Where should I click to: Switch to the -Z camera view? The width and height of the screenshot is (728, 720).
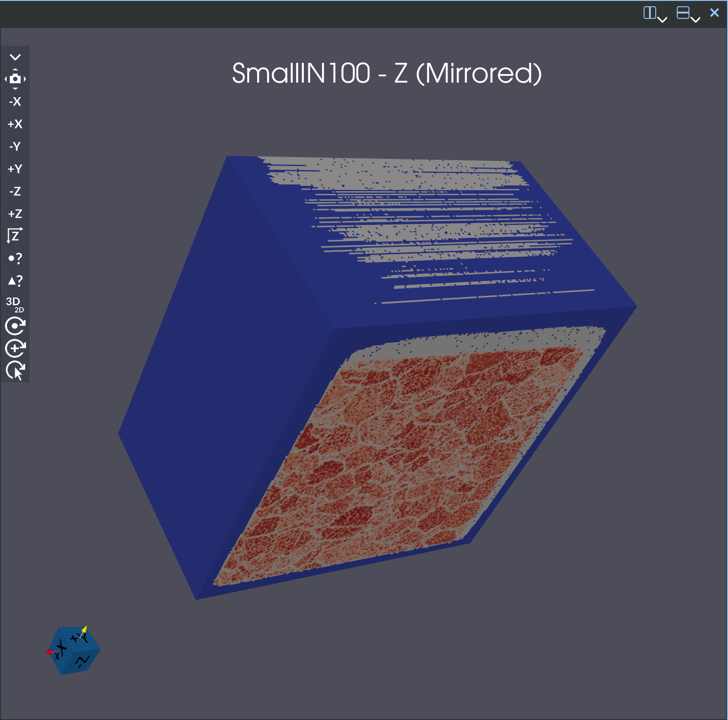tap(15, 192)
